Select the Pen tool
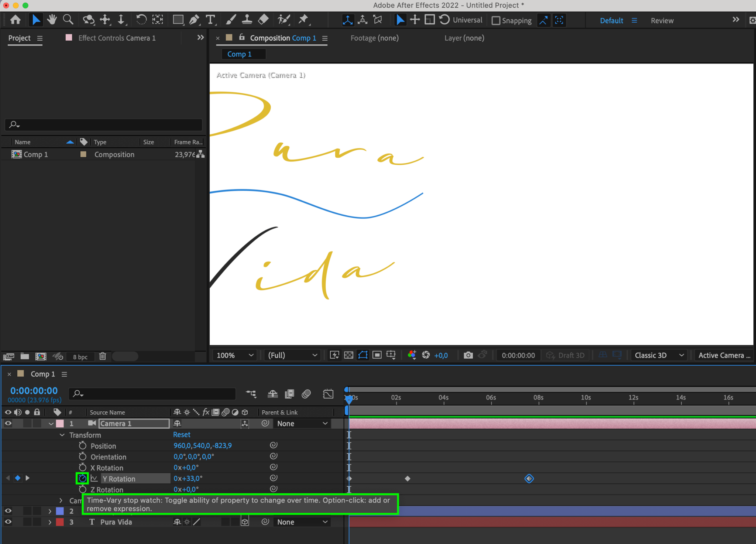Image resolution: width=756 pixels, height=544 pixels. [194, 20]
